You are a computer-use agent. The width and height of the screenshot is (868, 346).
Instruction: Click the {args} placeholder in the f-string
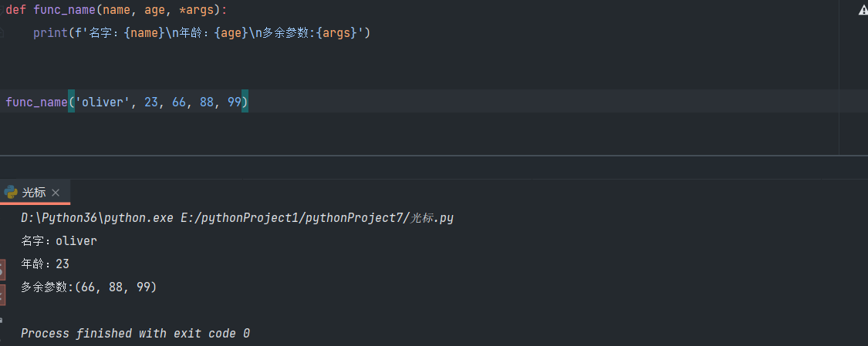(336, 33)
